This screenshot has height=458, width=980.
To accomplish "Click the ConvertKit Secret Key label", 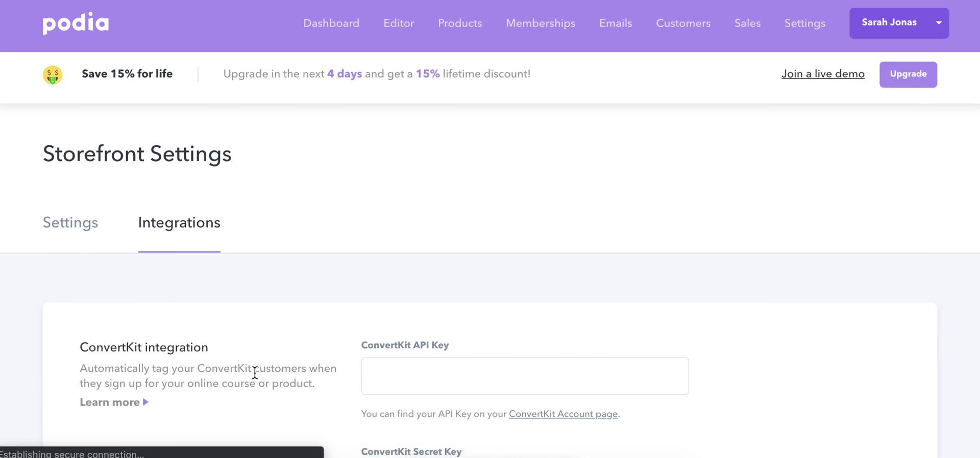I will click(411, 452).
